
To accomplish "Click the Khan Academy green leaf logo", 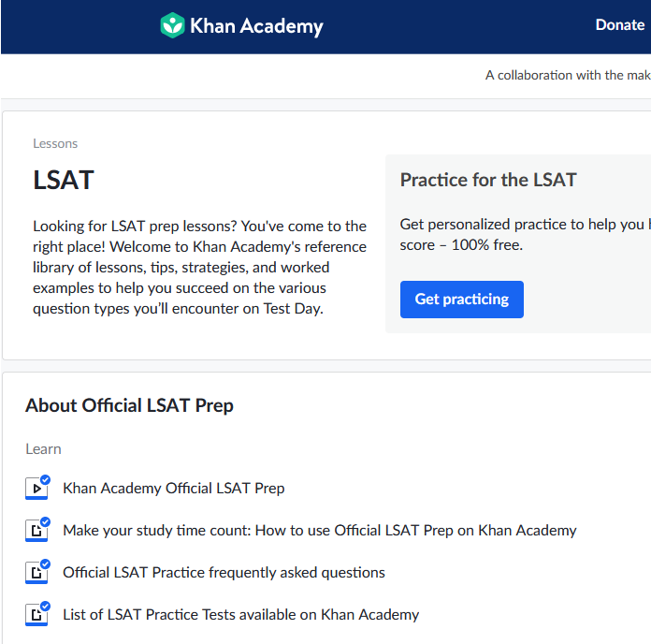I will [x=172, y=25].
